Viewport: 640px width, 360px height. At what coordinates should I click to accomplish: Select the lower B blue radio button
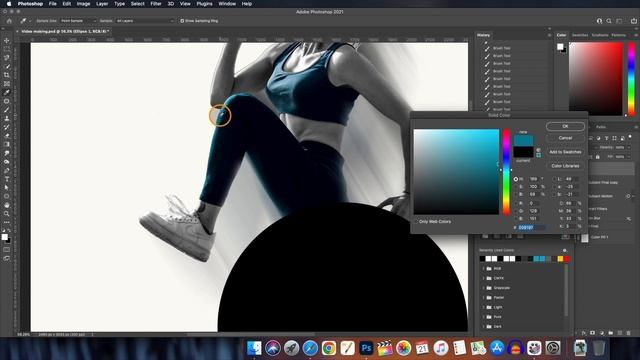[x=516, y=218]
